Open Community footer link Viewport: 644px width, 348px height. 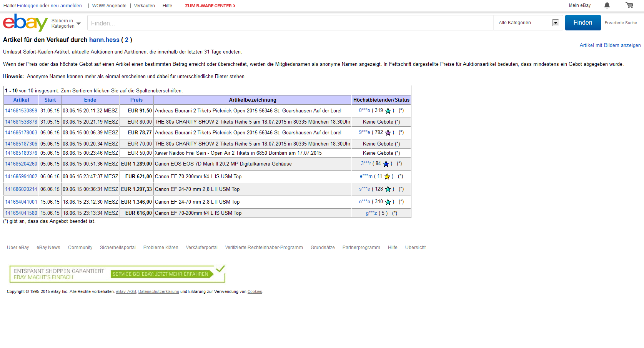click(x=80, y=248)
